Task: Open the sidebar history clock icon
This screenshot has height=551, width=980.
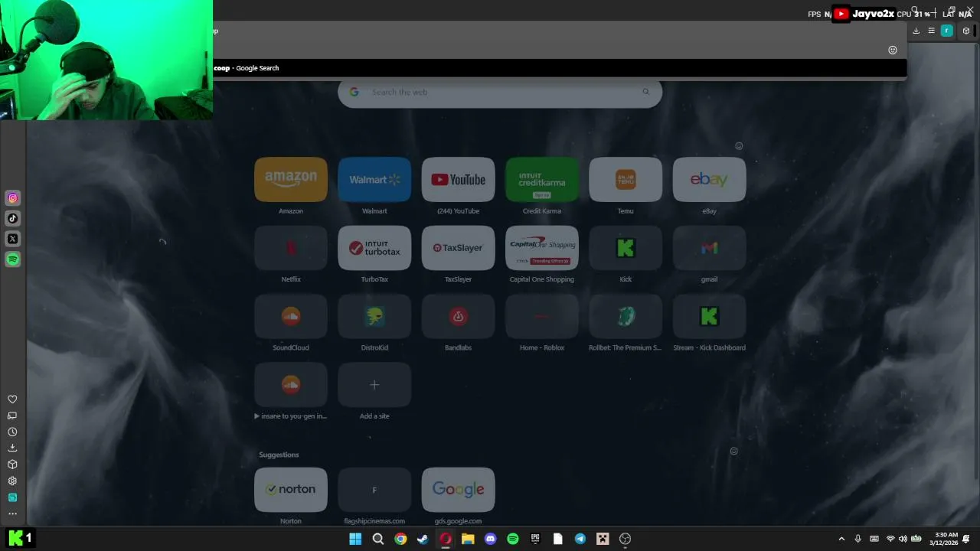Action: coord(12,432)
